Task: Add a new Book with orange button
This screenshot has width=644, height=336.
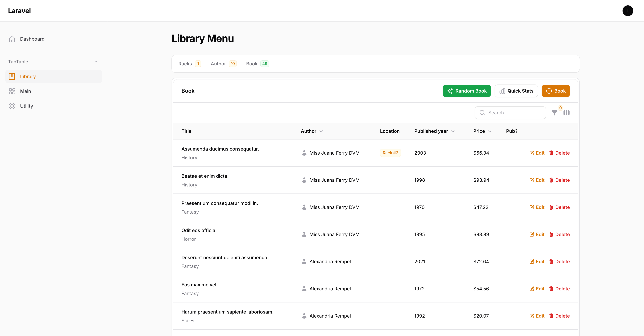Action: click(555, 91)
